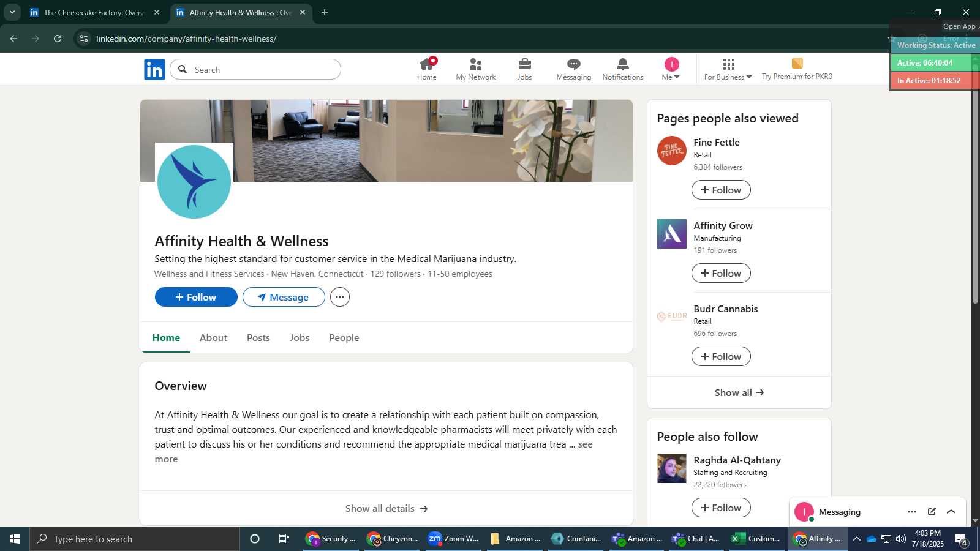
Task: Open the Messaging overlay options dots
Action: point(912,512)
